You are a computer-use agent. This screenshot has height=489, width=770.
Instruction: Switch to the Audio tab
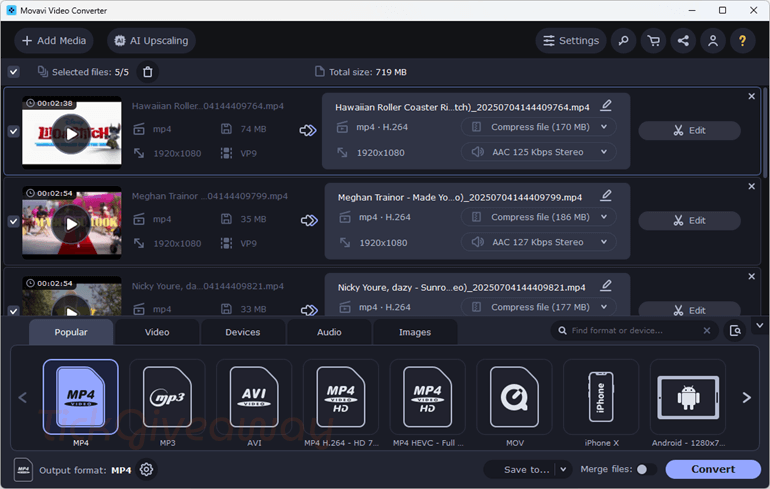[329, 332]
